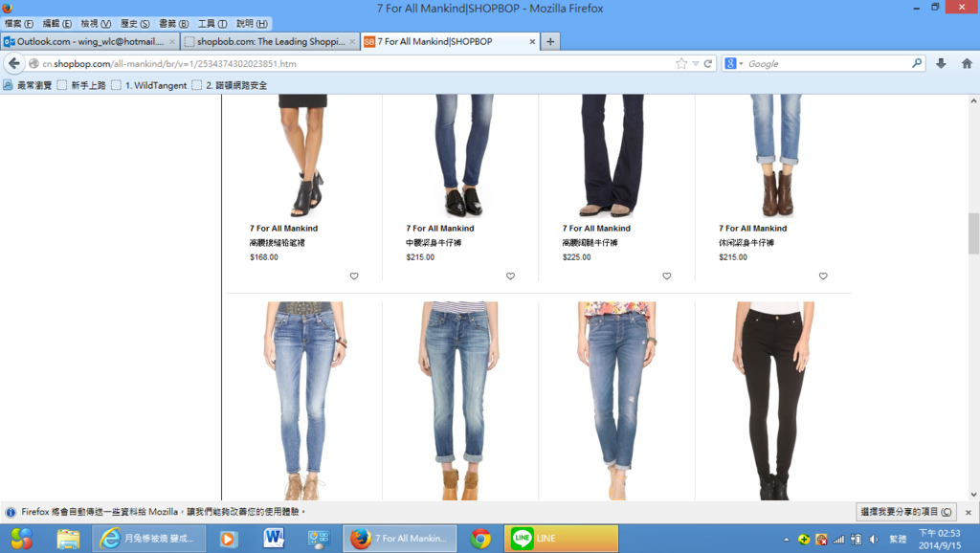Open a new tab with the plus button
Screen dimensions: 980x553
550,41
